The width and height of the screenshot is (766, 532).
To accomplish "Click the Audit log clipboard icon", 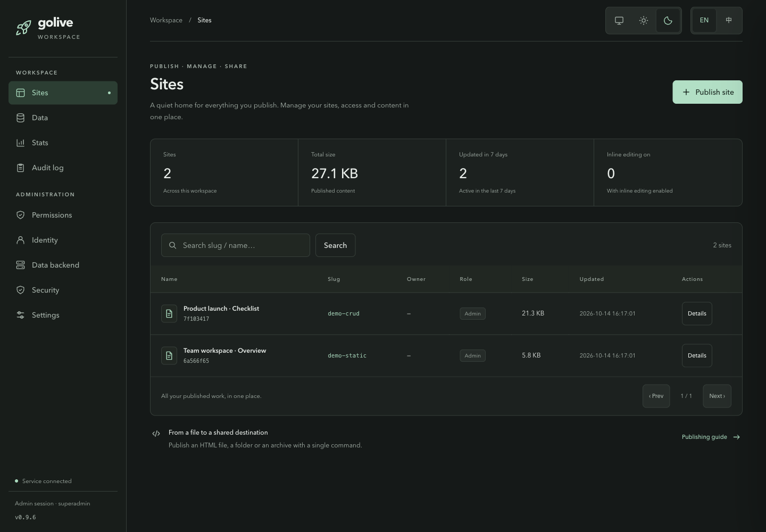I will click(21, 168).
